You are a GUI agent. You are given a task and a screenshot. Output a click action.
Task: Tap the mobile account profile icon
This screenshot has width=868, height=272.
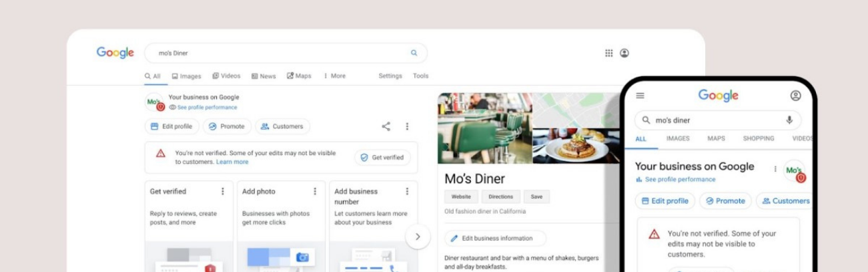[795, 96]
